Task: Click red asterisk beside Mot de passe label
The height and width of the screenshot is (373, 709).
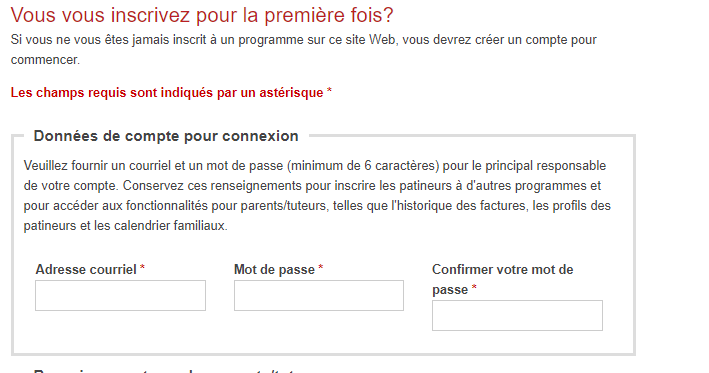Action: tap(321, 268)
